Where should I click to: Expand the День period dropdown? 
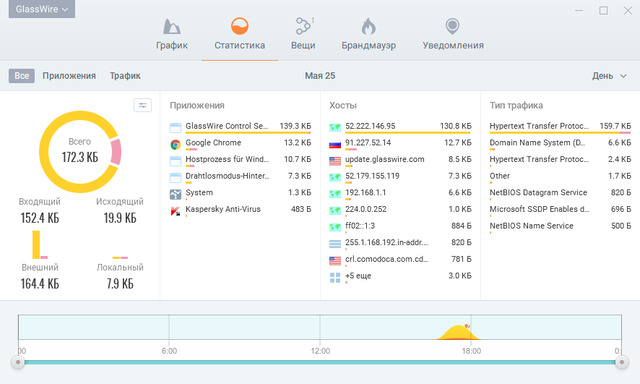click(609, 76)
